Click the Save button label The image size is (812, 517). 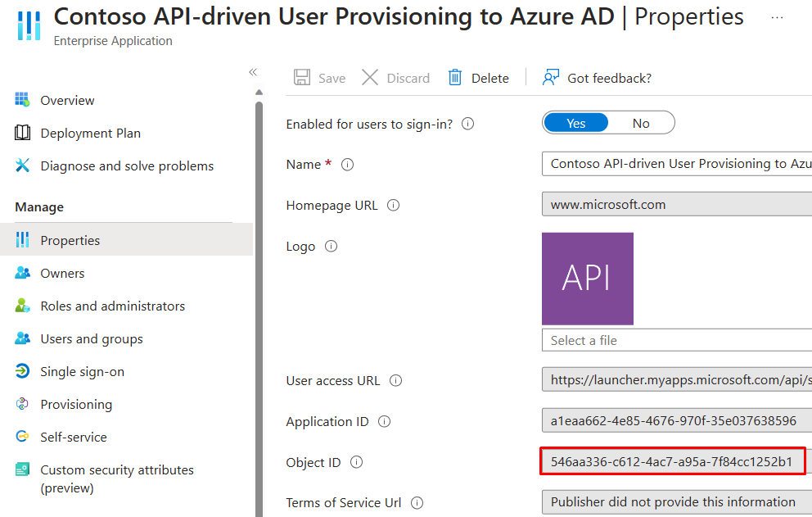pos(332,79)
